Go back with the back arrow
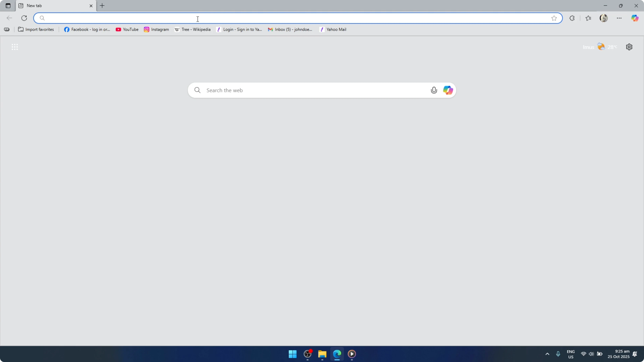This screenshot has height=362, width=644. 9,18
